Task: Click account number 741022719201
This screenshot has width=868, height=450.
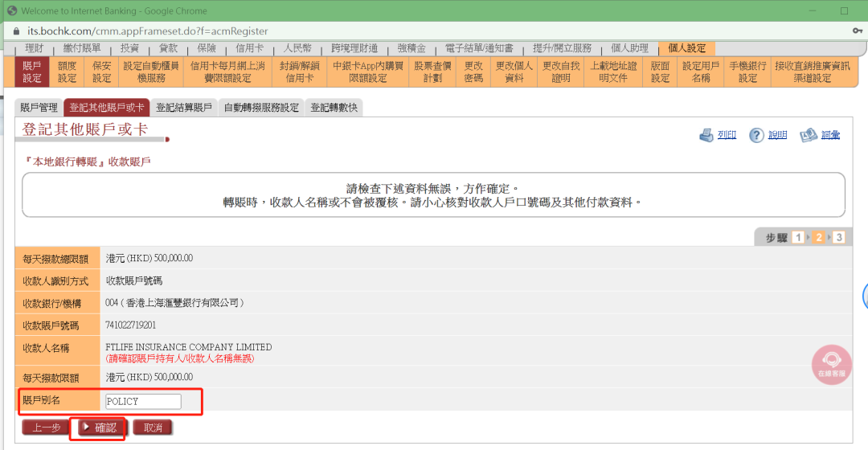Action: coord(131,325)
